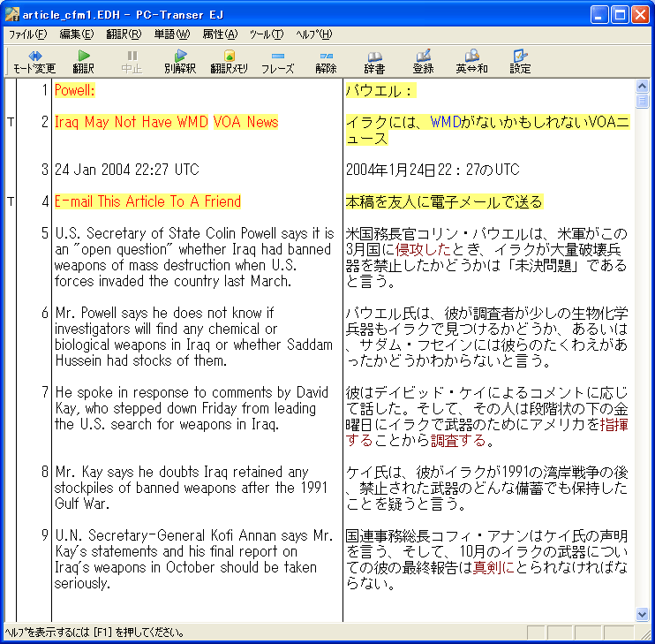Click translation "2004年1月24日22：27のUTC"
Image resolution: width=655 pixels, height=644 pixels.
pyautogui.click(x=433, y=170)
